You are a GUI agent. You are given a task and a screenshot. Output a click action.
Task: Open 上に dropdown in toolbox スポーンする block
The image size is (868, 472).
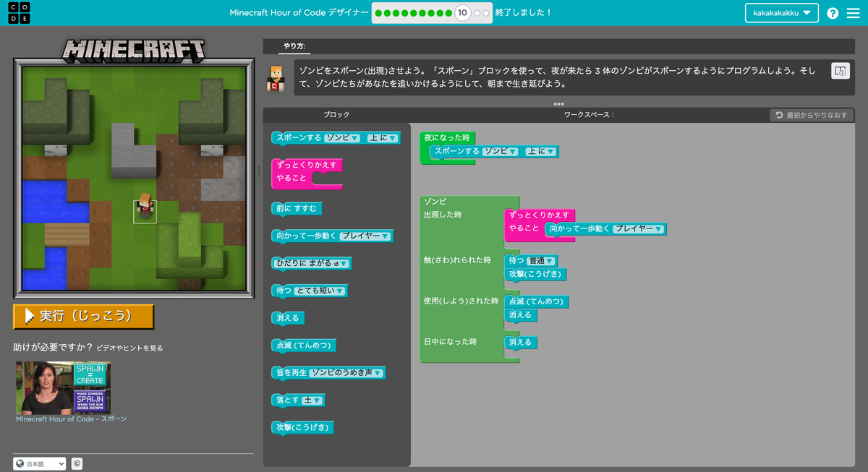coord(382,137)
